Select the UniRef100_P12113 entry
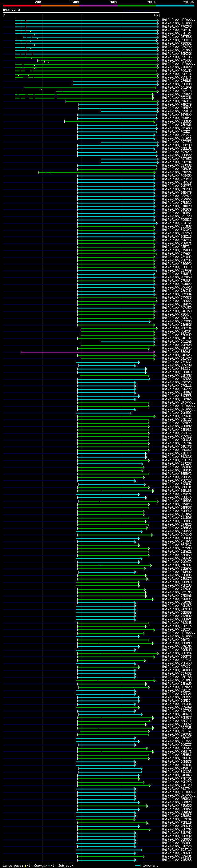This screenshot has width=197, height=868. (177, 91)
